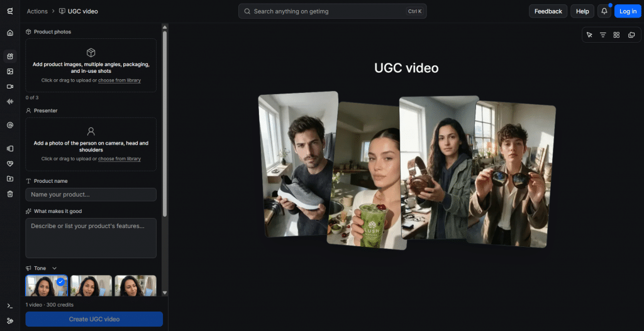Select the third Tone thumbnail option
Viewport: 644px width, 331px height.
pyautogui.click(x=136, y=286)
